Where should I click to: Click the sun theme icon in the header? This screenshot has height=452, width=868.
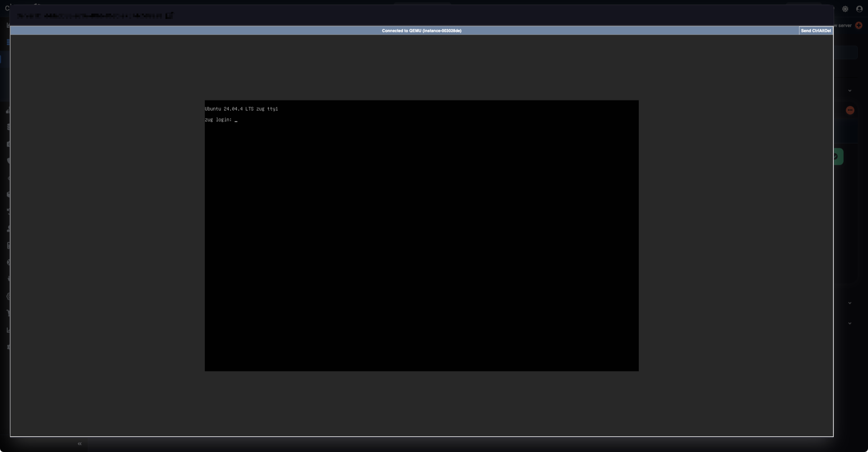click(x=845, y=9)
